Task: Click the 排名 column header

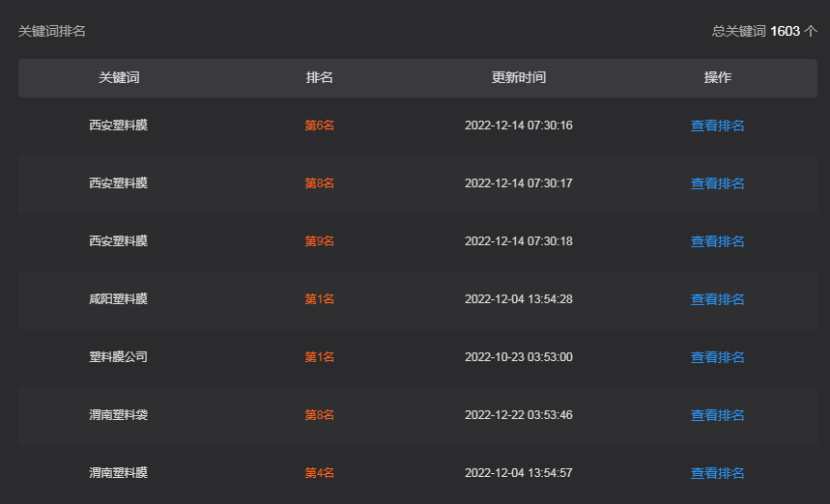Action: (x=319, y=77)
